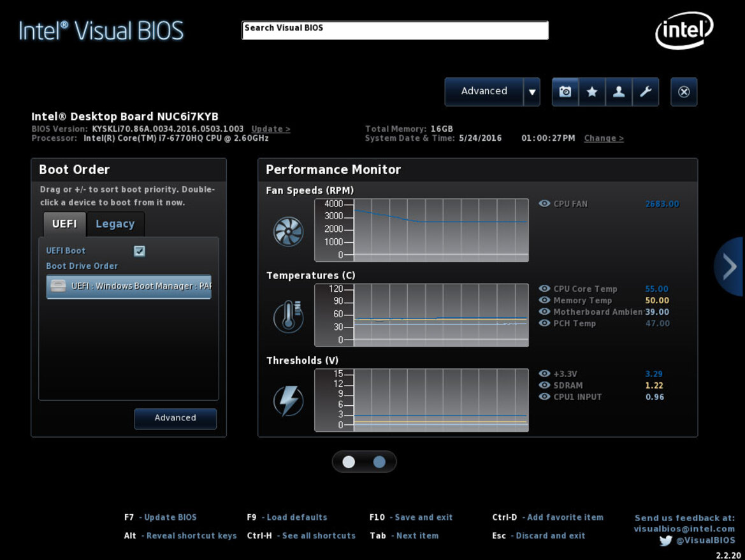The height and width of the screenshot is (560, 745).
Task: Click system date 5/24/2016
Action: pyautogui.click(x=481, y=138)
